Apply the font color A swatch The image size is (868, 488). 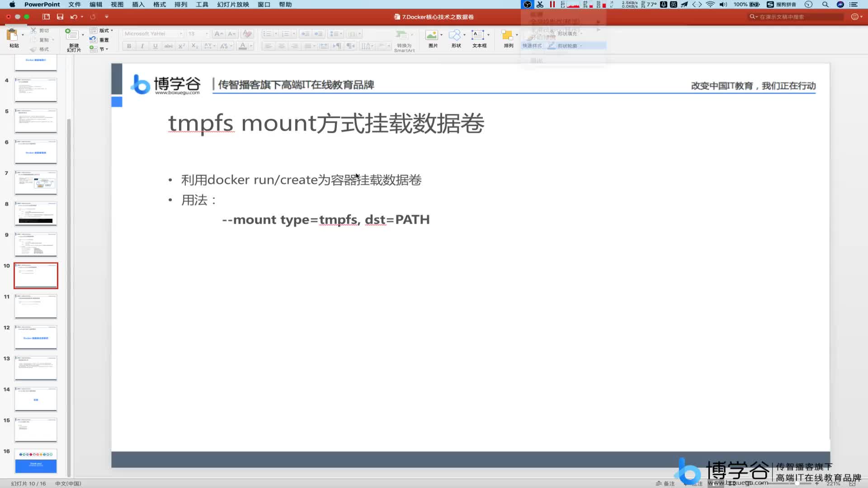click(x=243, y=46)
